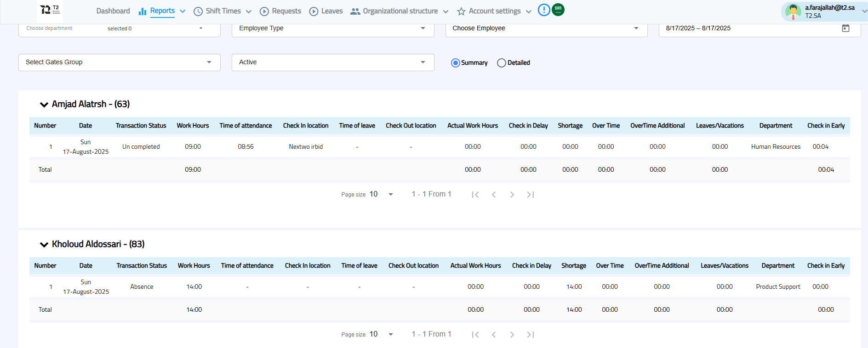Open the Requests menu item
The width and height of the screenshot is (868, 348).
pos(286,11)
